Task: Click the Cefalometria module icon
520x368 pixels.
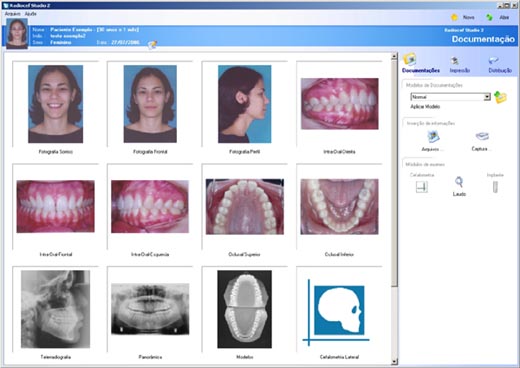Action: click(x=422, y=187)
